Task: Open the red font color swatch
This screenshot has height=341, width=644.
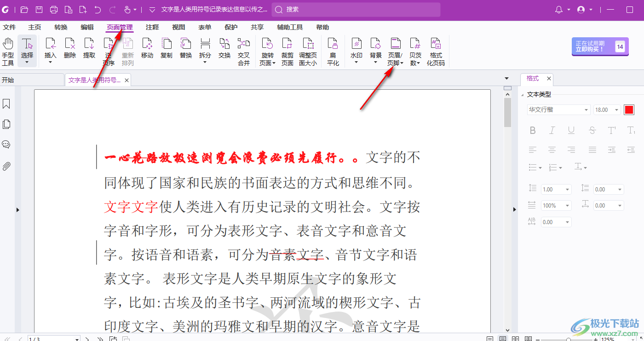Action: 629,110
